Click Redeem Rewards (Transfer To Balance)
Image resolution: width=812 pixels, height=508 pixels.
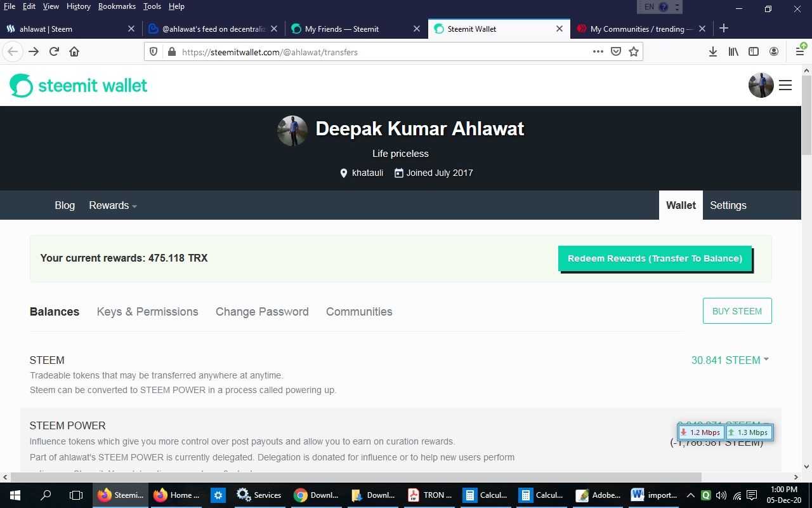655,258
